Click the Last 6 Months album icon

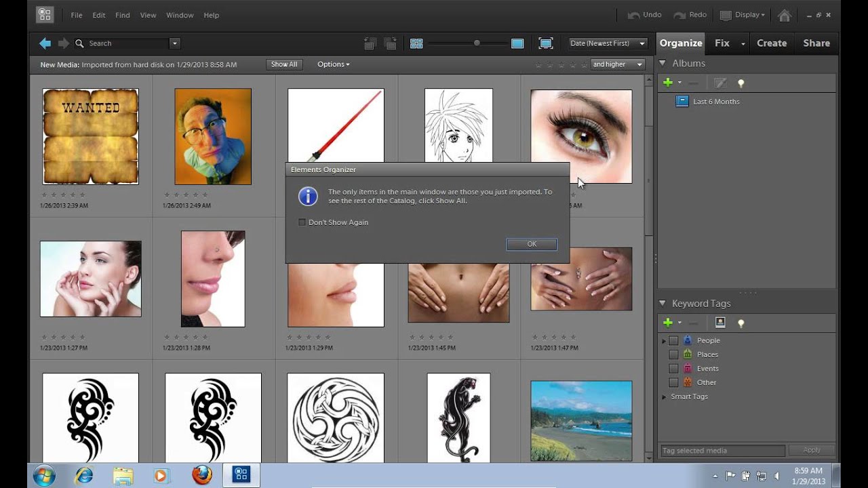pyautogui.click(x=682, y=101)
